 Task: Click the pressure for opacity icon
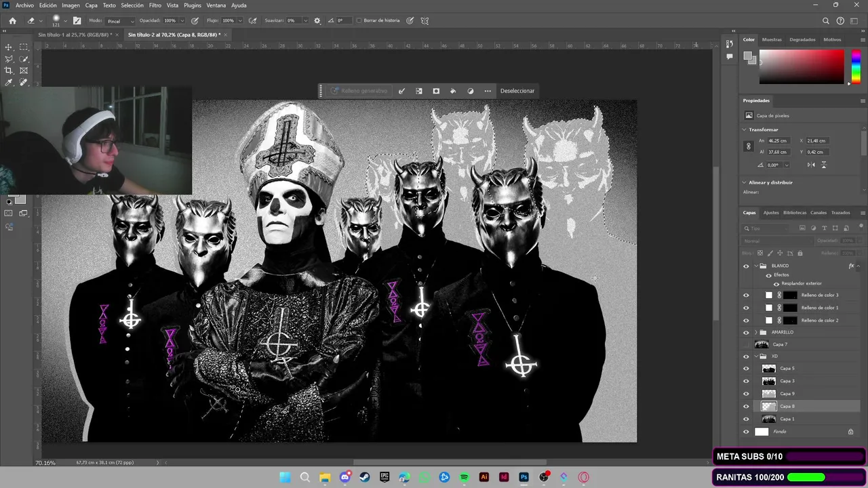coord(195,20)
